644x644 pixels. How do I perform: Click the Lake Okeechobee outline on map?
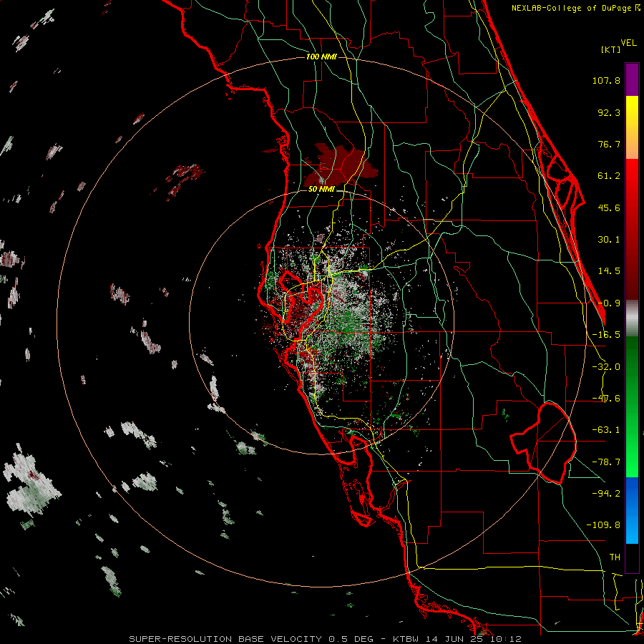(x=543, y=443)
